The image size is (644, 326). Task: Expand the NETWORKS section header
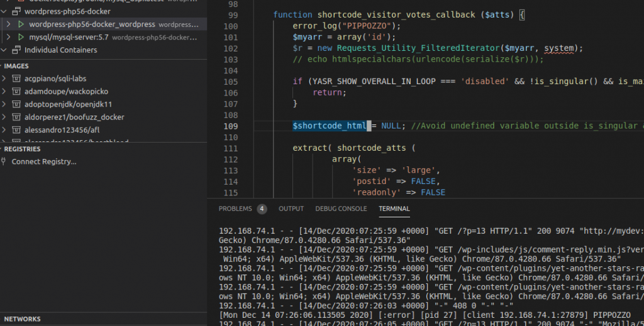[x=104, y=319]
